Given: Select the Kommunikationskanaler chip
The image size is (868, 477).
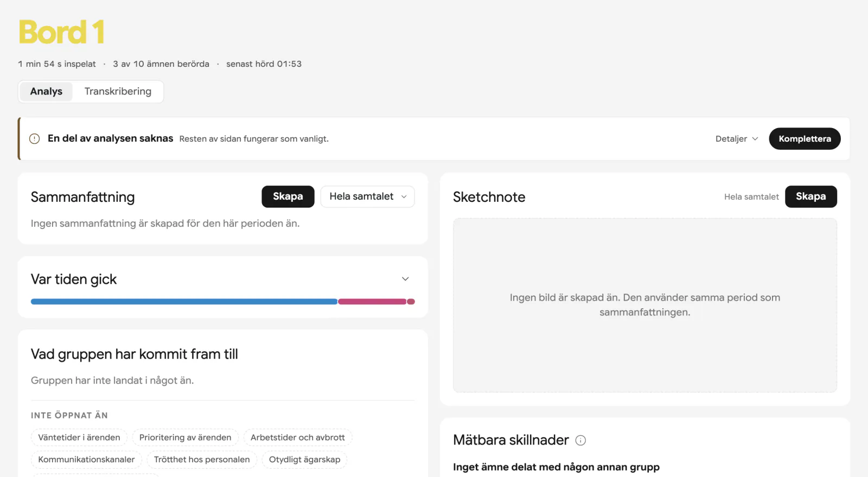Looking at the screenshot, I should [x=86, y=460].
